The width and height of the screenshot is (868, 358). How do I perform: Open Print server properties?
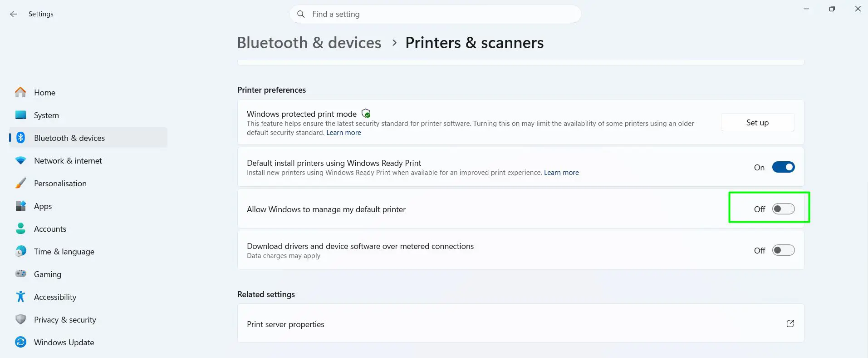coord(520,323)
